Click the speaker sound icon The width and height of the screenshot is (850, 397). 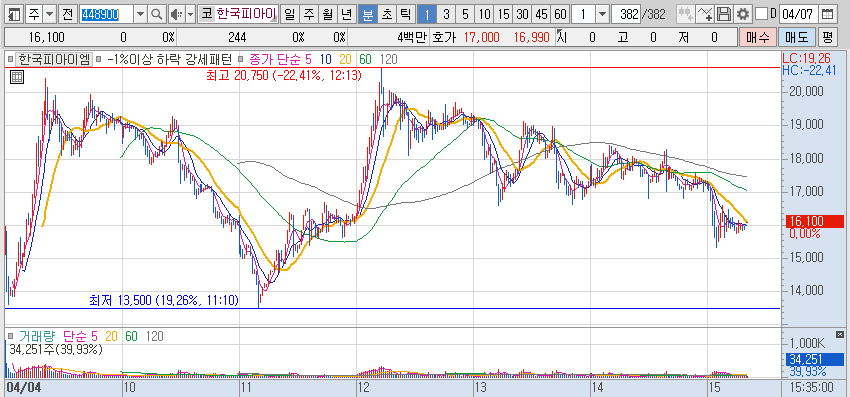pos(176,14)
